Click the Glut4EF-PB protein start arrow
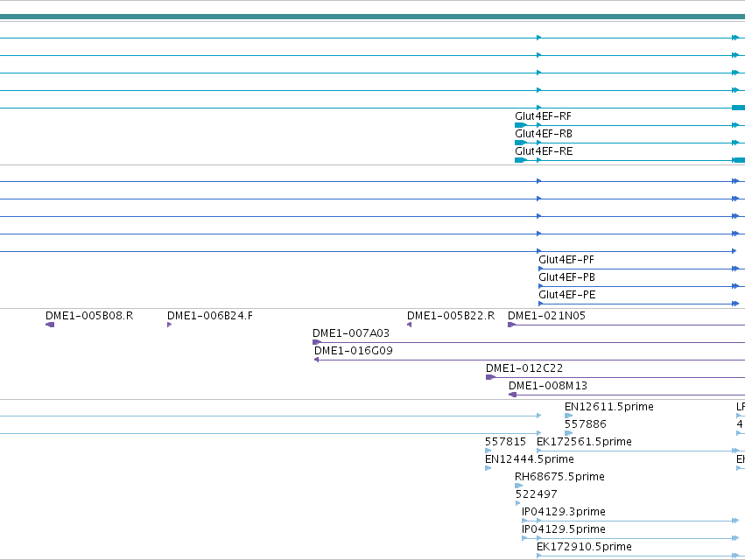The height and width of the screenshot is (560, 745). [541, 286]
